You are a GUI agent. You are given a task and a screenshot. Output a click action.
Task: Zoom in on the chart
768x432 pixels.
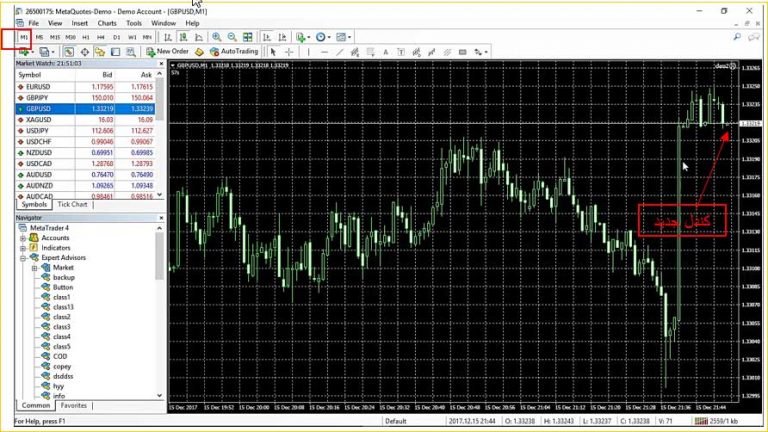[x=216, y=37]
